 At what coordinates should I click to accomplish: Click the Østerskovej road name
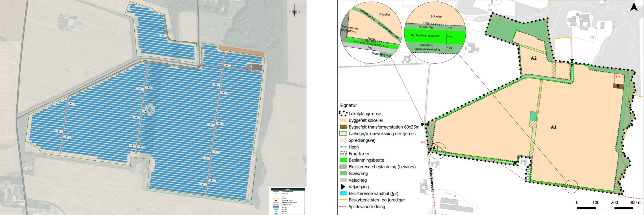(x=431, y=180)
